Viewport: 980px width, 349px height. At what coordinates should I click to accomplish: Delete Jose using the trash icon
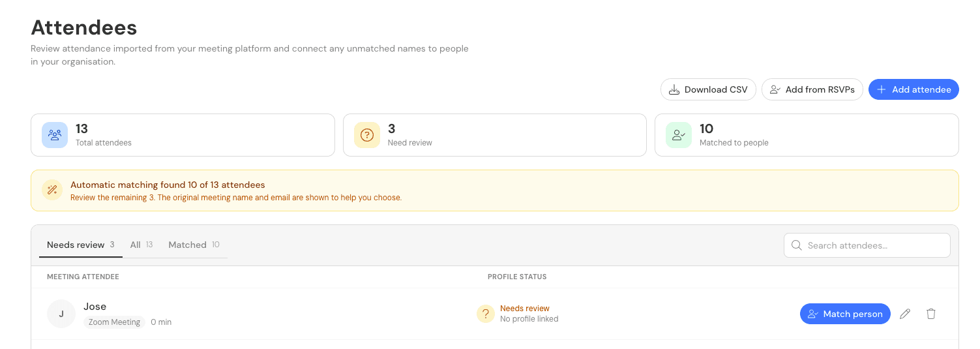click(931, 314)
